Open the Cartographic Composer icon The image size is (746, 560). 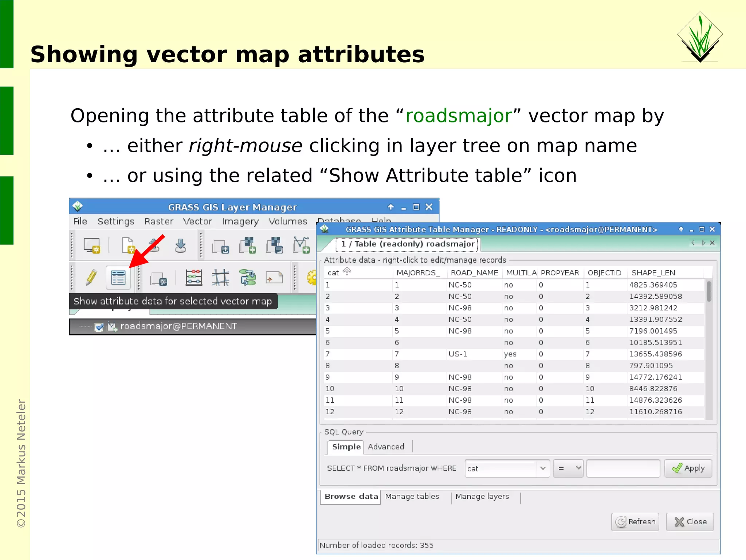tap(274, 277)
